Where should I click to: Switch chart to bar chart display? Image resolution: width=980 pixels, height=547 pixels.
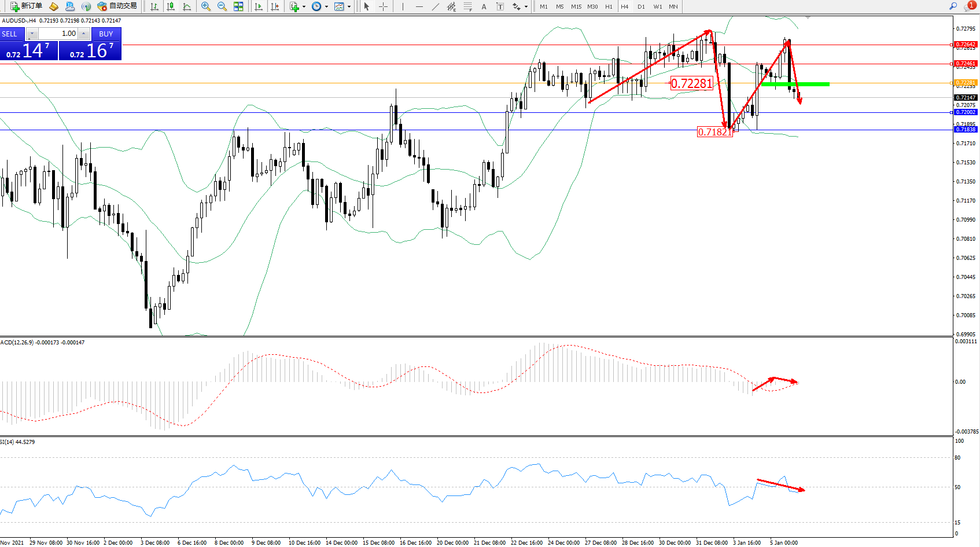[154, 6]
